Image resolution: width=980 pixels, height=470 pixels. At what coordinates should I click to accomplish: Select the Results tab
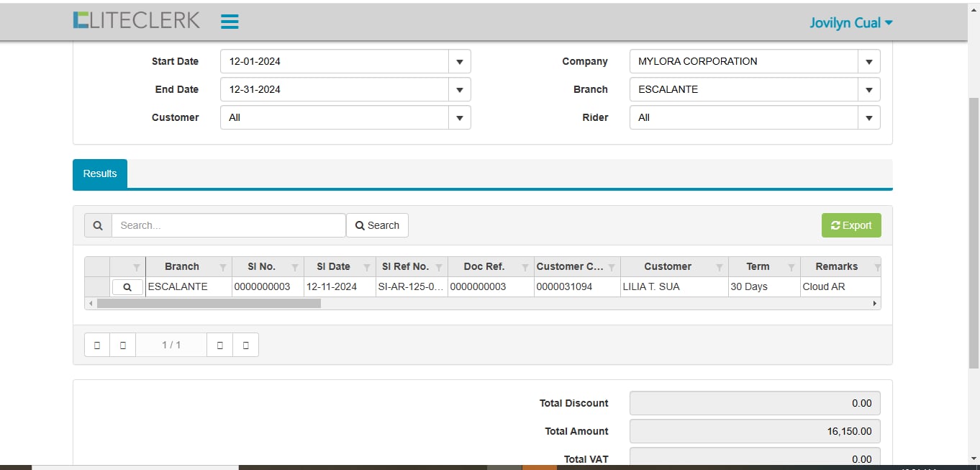click(100, 174)
